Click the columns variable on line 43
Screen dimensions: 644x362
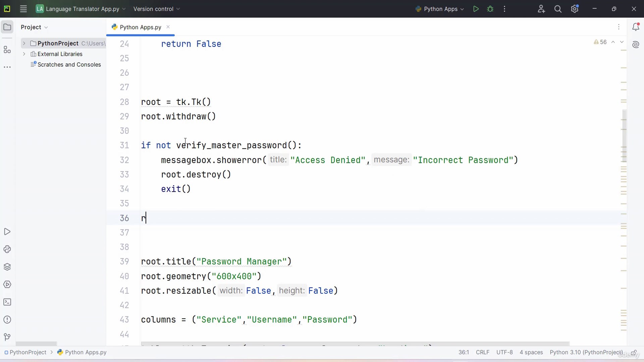pyautogui.click(x=158, y=320)
